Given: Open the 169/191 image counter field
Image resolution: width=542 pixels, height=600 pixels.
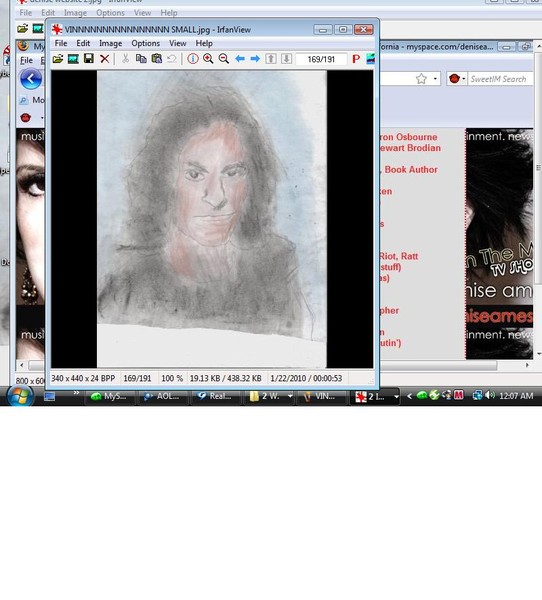Looking at the screenshot, I should click(x=321, y=59).
